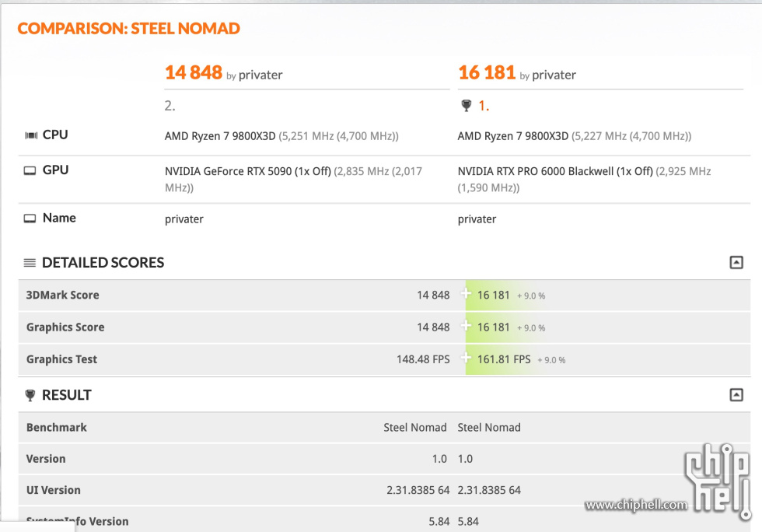
Task: Click the Graphics Score label
Action: click(65, 327)
